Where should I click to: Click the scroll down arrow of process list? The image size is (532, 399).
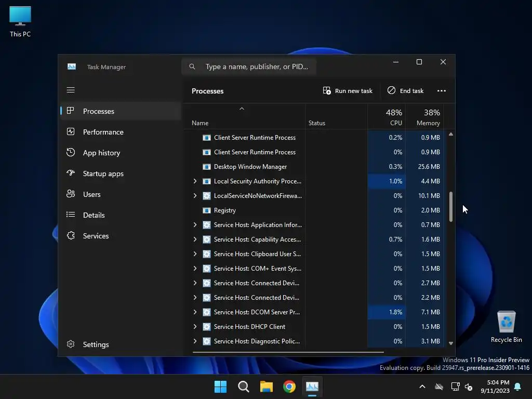[x=451, y=343]
